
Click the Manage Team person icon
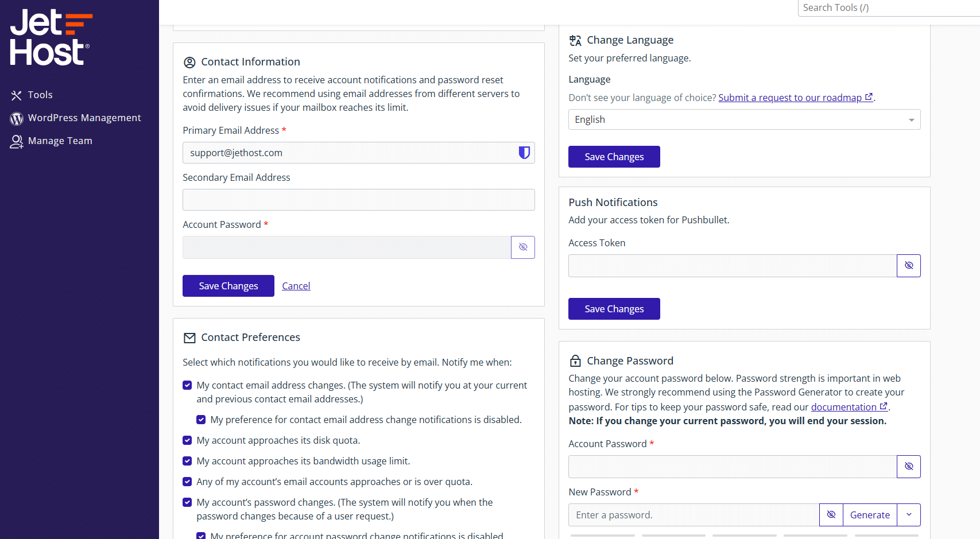pyautogui.click(x=17, y=141)
